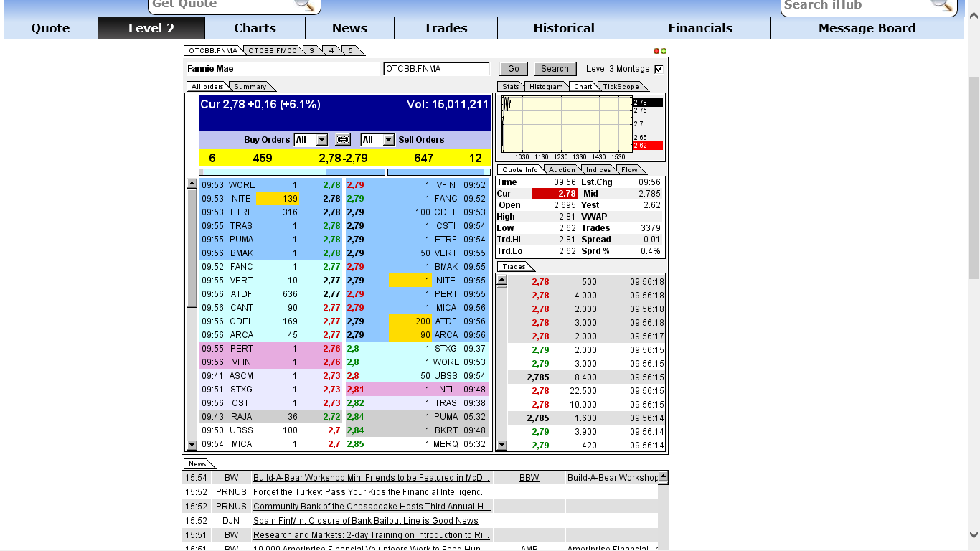This screenshot has width=980, height=551.
Task: Select the Quote Info tab
Action: coord(521,170)
